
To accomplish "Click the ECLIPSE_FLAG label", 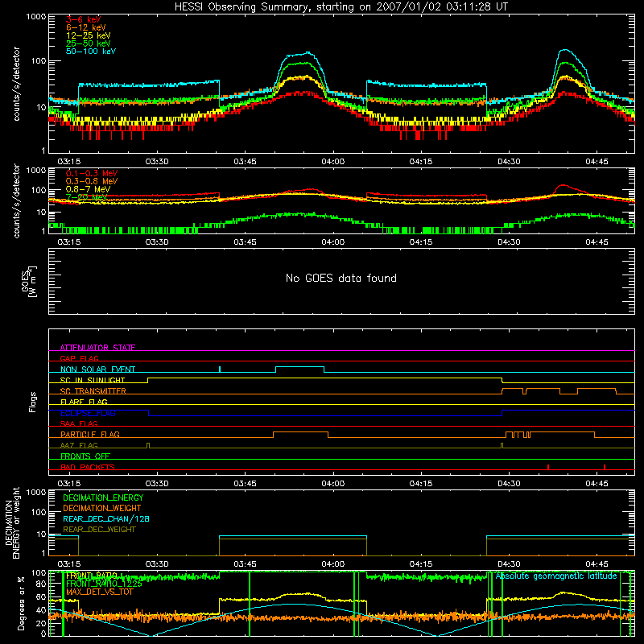I will pyautogui.click(x=88, y=413).
